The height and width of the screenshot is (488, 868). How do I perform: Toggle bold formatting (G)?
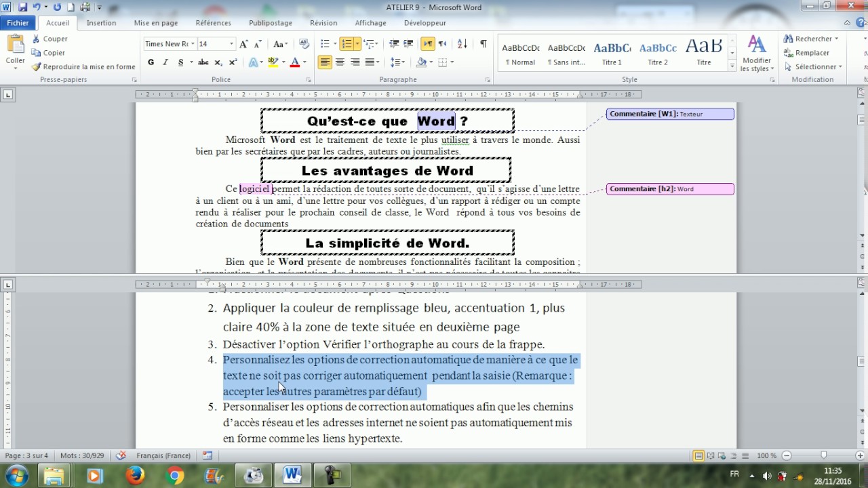pos(151,62)
